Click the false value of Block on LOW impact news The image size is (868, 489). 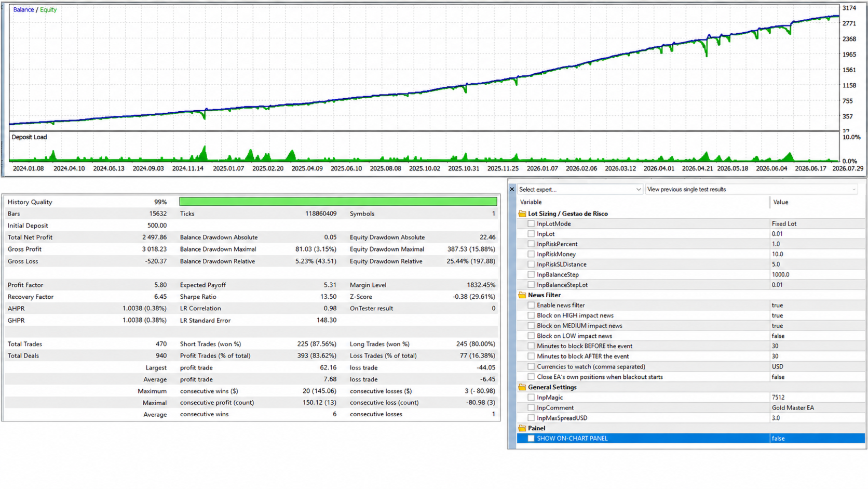tap(778, 336)
